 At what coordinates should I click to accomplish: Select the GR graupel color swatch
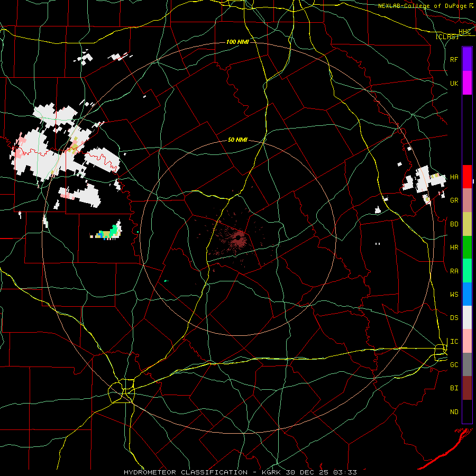coord(467,200)
